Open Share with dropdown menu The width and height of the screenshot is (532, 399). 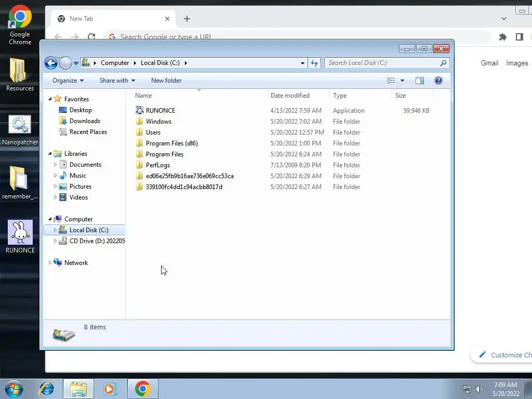tap(117, 81)
